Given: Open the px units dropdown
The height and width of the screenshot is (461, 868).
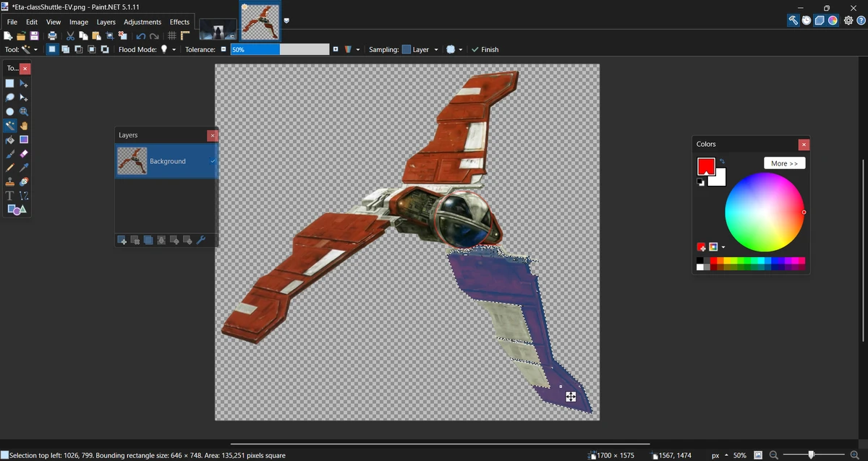Looking at the screenshot, I should [720, 455].
